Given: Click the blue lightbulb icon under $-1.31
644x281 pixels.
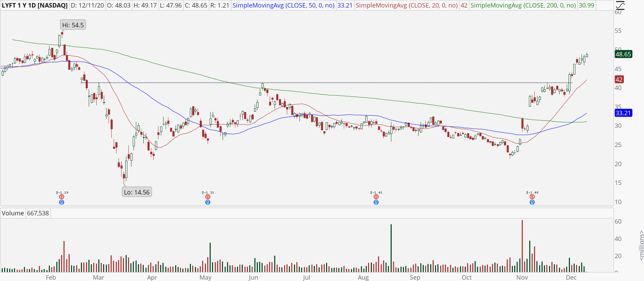Looking at the screenshot, I should [208, 202].
